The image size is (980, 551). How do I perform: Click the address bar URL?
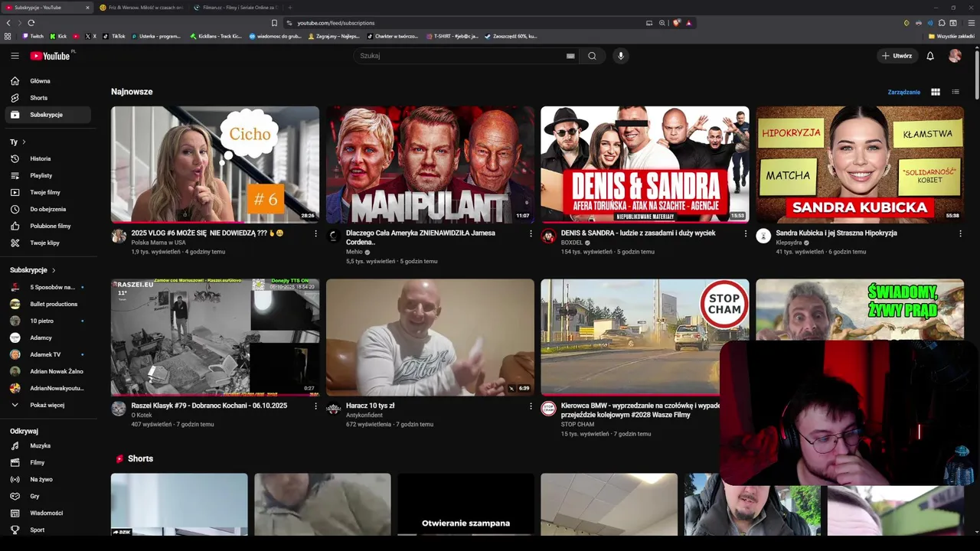tap(336, 23)
